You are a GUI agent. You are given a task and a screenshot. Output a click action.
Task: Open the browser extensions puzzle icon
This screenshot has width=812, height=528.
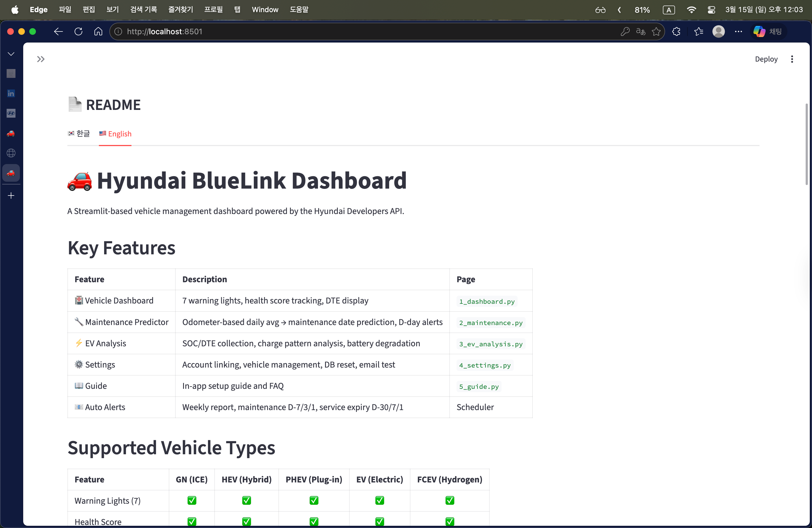tap(676, 31)
